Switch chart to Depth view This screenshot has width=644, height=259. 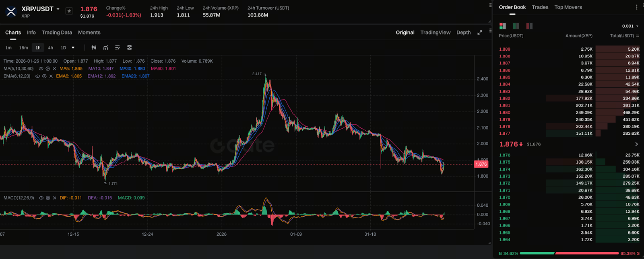464,33
